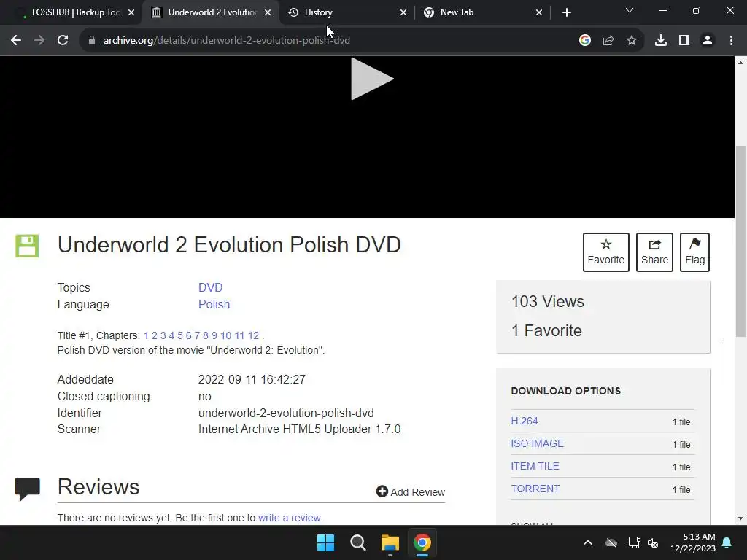Image resolution: width=747 pixels, height=560 pixels.
Task: Jump to chapter 6
Action: pos(189,335)
